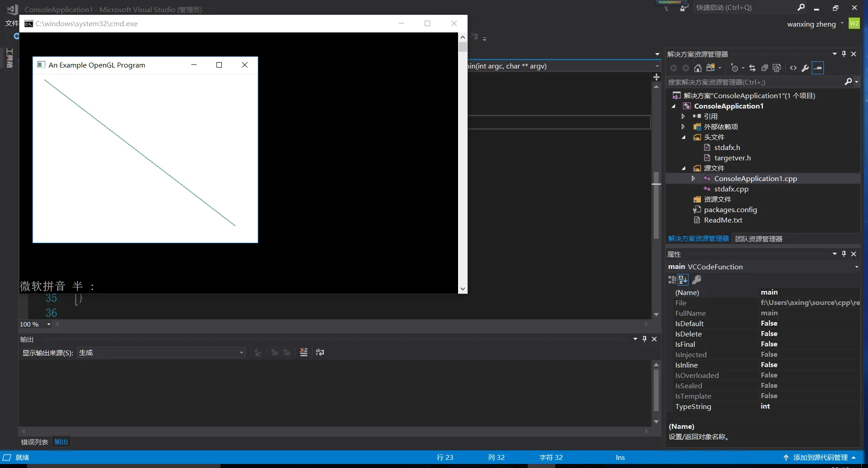Open property pages wrench icon
The height and width of the screenshot is (468, 868).
click(697, 280)
